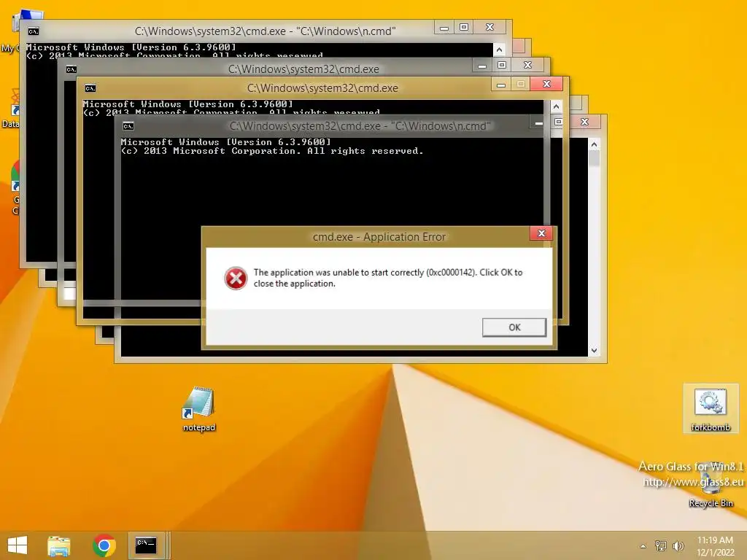Screen dimensions: 747x560
Task: Click the error message text starting 'The application was unable'
Action: (x=388, y=278)
